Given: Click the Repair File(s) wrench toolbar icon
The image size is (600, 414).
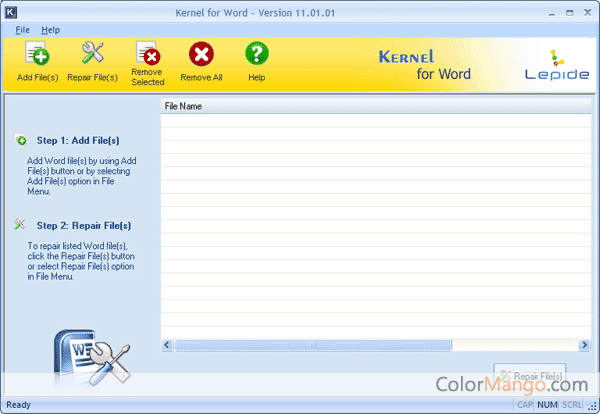Looking at the screenshot, I should click(x=92, y=52).
